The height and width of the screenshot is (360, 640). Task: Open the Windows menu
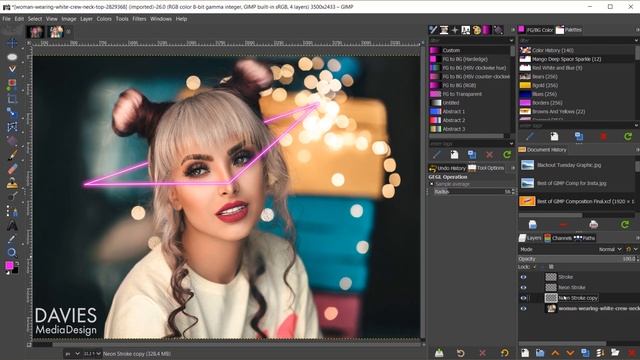pyautogui.click(x=161, y=19)
